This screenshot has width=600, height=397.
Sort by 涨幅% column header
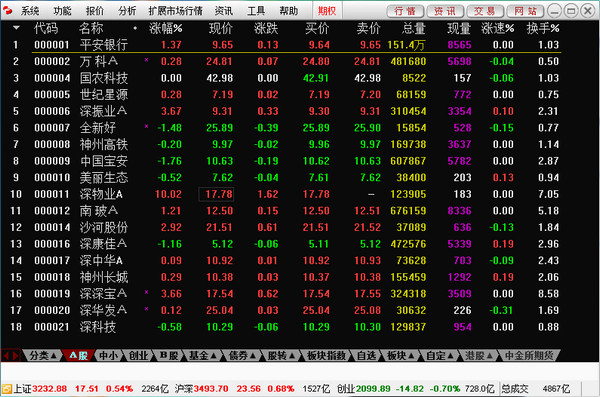(165, 28)
